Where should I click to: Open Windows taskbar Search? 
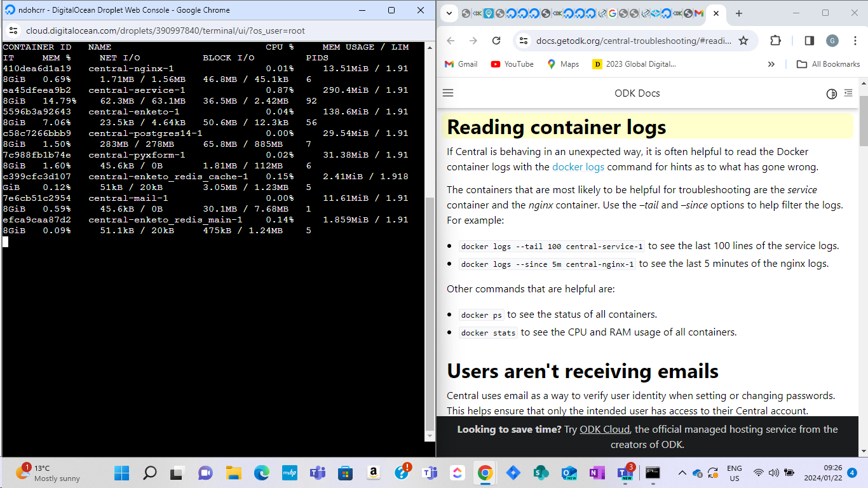click(150, 473)
